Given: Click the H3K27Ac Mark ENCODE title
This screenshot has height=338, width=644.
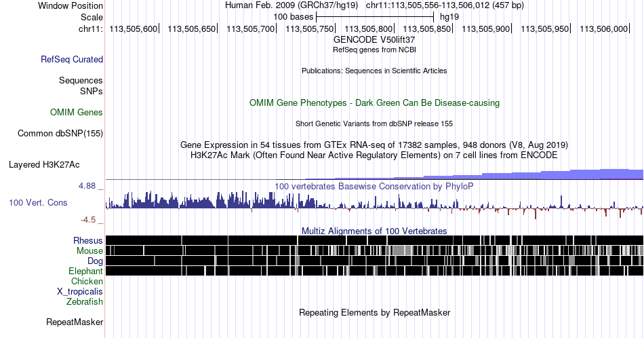Looking at the screenshot, I should coord(374,155).
